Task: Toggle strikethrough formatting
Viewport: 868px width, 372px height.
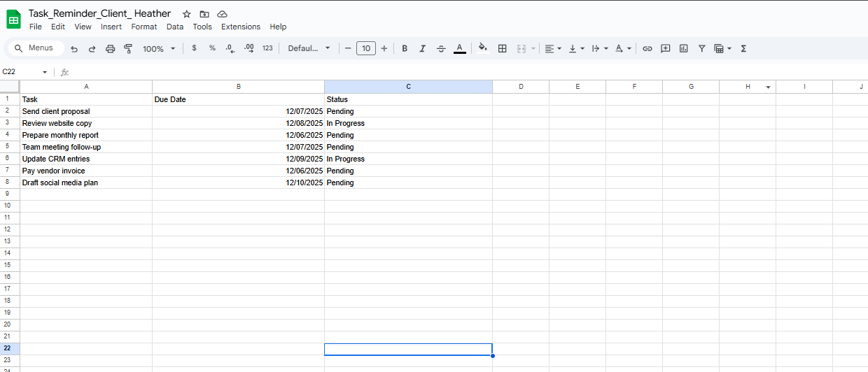Action: [x=441, y=48]
